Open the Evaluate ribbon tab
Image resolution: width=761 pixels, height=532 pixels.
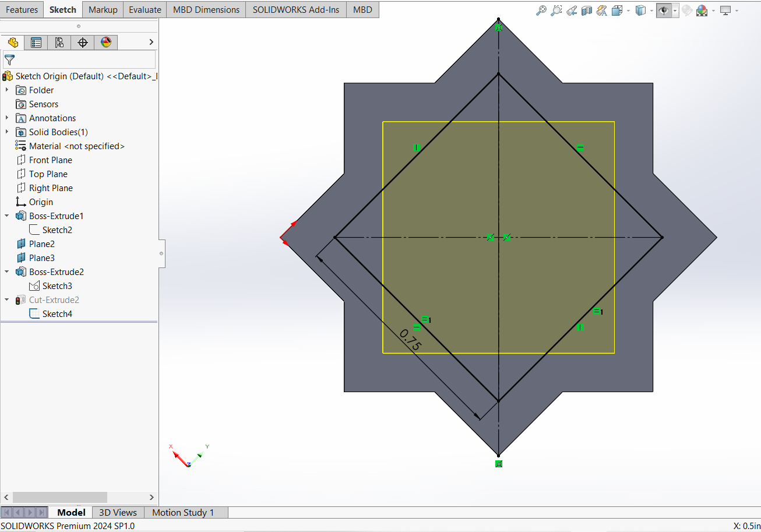(x=145, y=9)
